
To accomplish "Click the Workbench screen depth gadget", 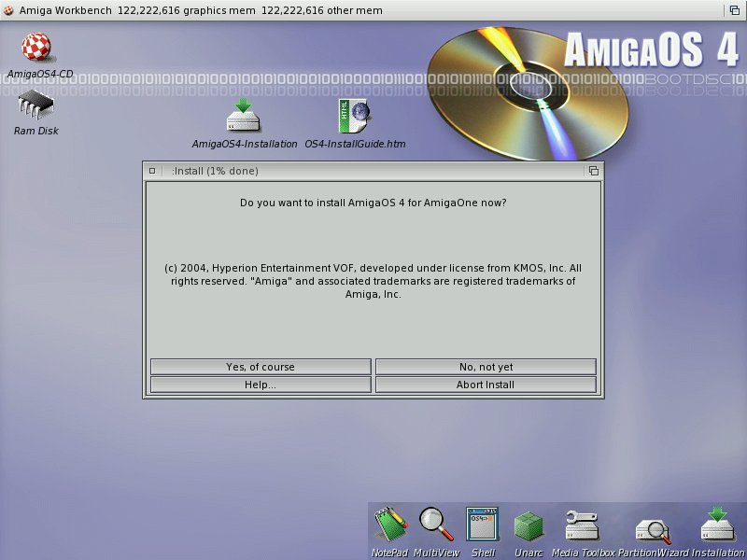I will [x=735, y=10].
